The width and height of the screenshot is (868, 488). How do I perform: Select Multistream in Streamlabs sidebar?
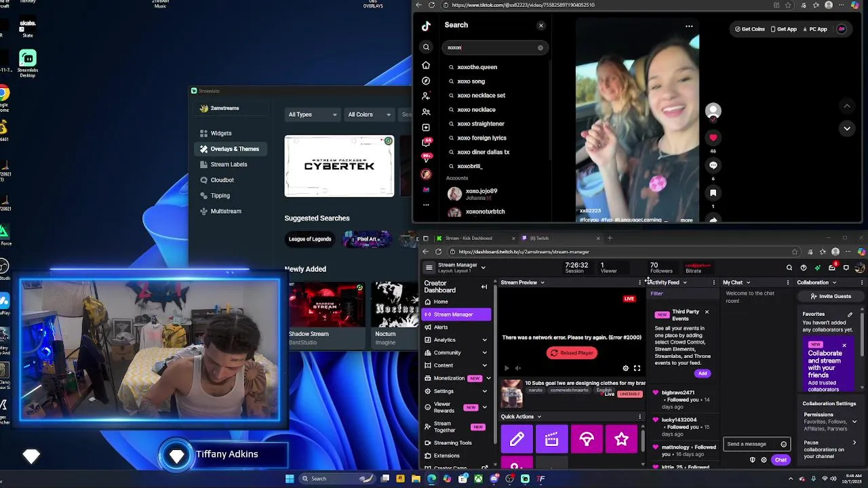point(226,211)
